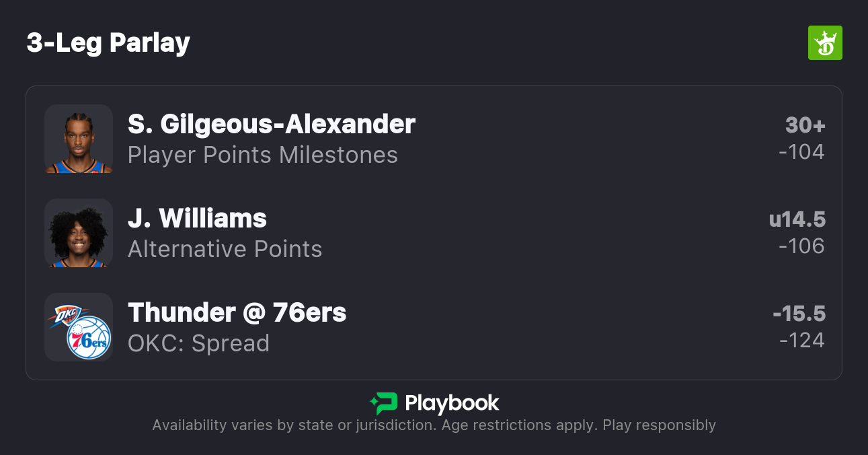Click the 30+ points milestone value

tap(805, 125)
